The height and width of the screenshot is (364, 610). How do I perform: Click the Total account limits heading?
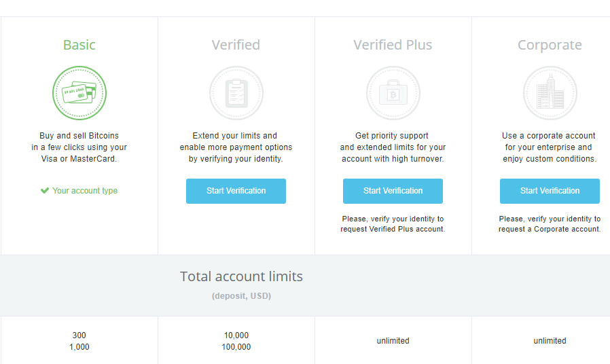pyautogui.click(x=241, y=276)
